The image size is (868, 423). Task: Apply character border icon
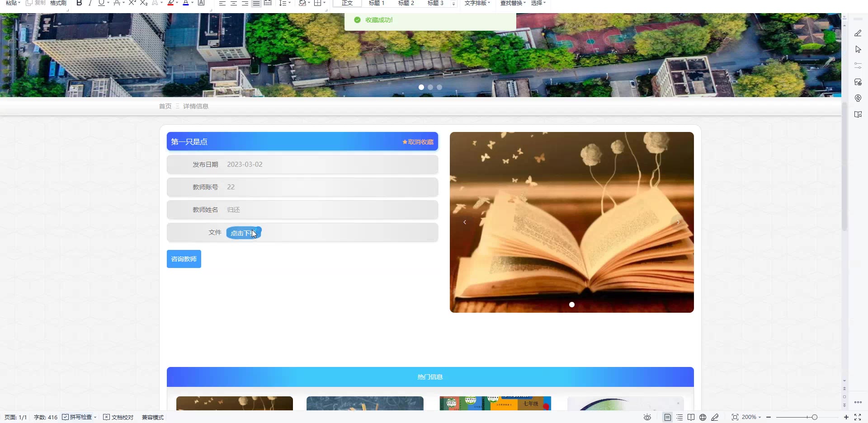[x=202, y=3]
